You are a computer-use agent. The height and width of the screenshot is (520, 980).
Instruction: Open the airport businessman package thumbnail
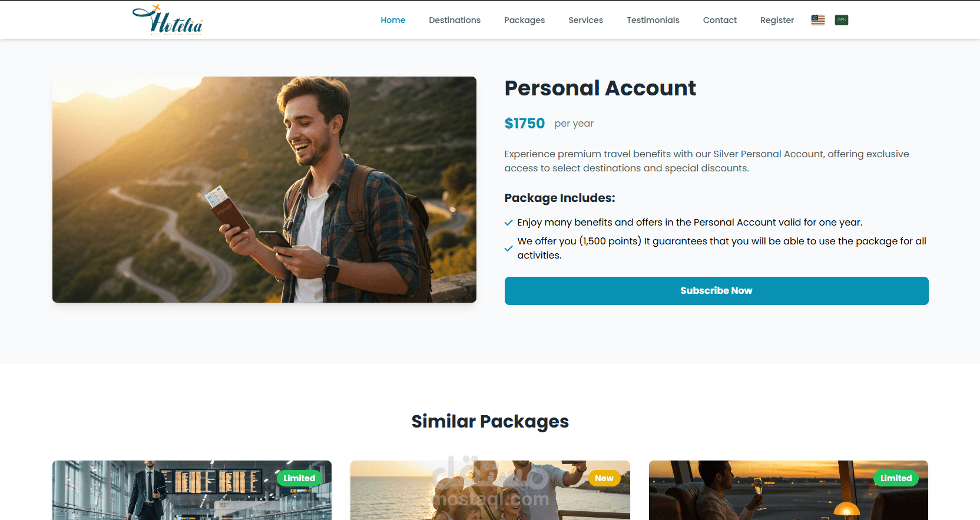point(192,490)
